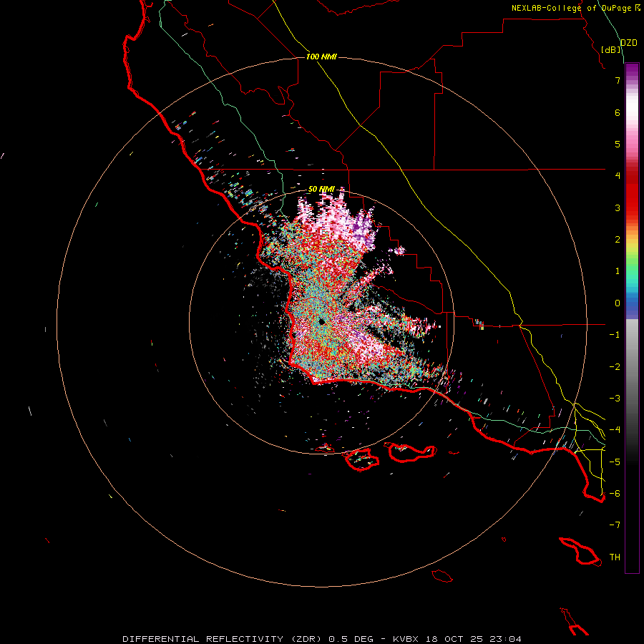This screenshot has width=644, height=644.
Task: Click the -4 value on the color scale
Action: pyautogui.click(x=615, y=430)
